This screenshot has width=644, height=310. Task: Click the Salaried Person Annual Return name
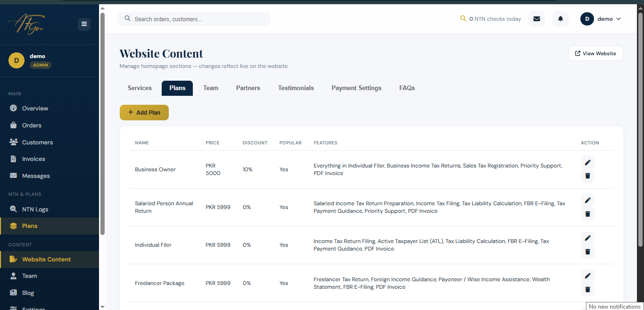click(x=164, y=207)
